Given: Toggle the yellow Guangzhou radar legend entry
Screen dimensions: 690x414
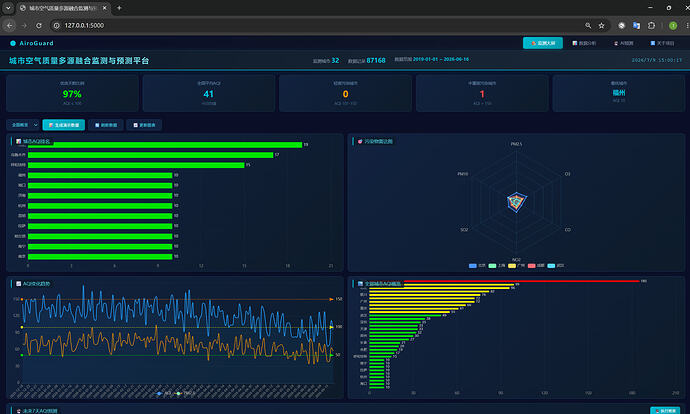Looking at the screenshot, I should [x=516, y=266].
